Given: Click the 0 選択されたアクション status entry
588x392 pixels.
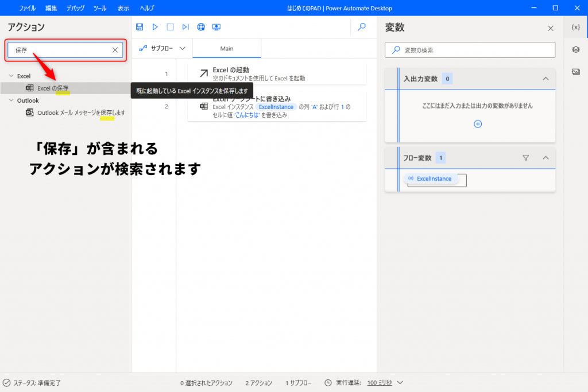Looking at the screenshot, I should [x=206, y=383].
